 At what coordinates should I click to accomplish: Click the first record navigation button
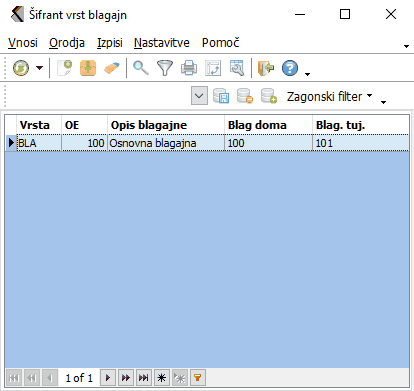14,378
